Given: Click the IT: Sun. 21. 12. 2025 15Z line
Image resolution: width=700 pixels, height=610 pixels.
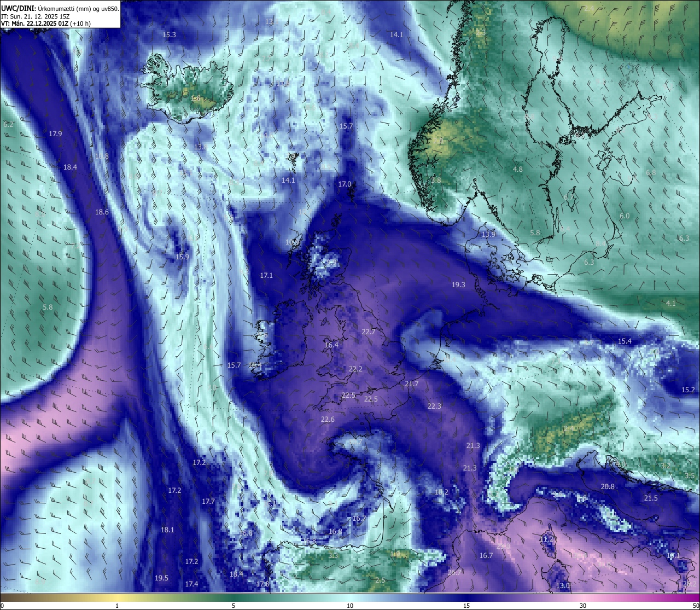Looking at the screenshot, I should 35,16.
